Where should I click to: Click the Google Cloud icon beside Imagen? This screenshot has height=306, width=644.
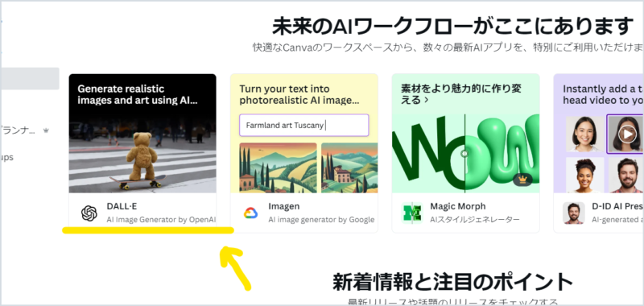pyautogui.click(x=250, y=213)
